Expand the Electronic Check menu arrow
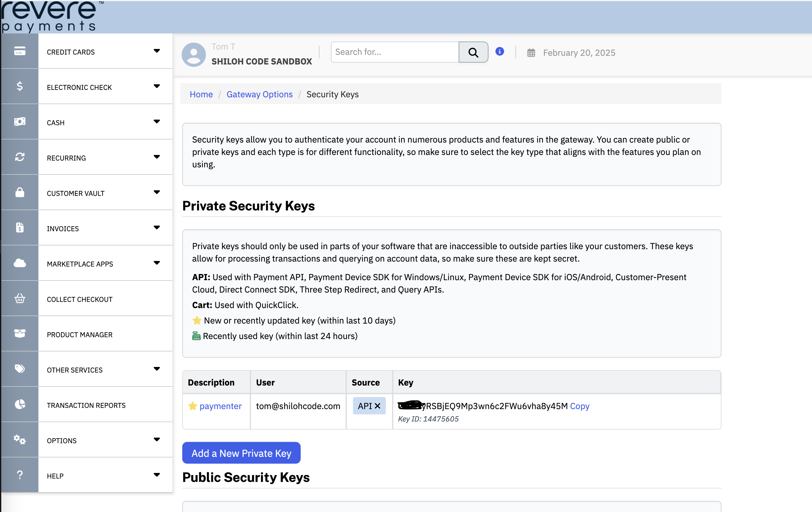 pos(157,86)
